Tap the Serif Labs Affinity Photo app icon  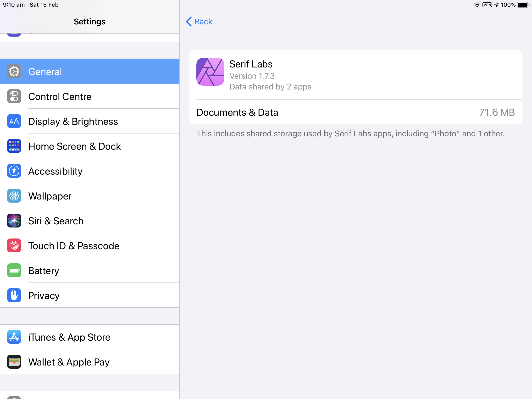pyautogui.click(x=210, y=72)
